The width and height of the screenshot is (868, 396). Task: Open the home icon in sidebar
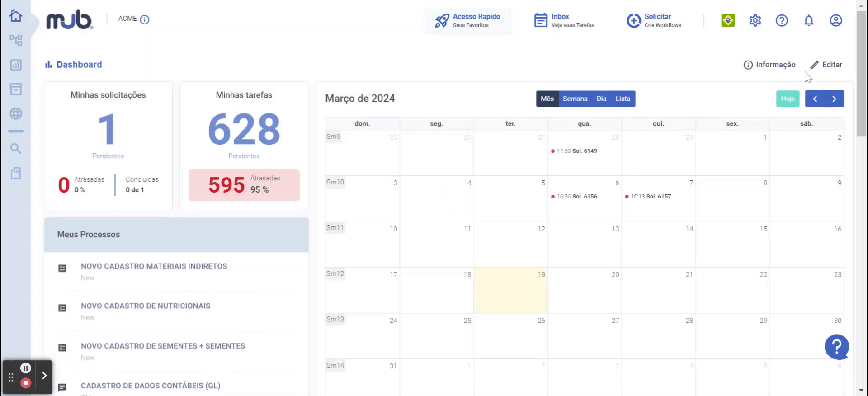(x=16, y=16)
